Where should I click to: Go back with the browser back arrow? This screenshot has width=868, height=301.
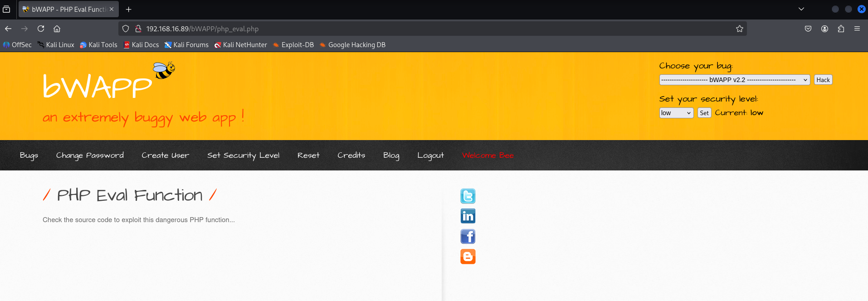tap(8, 29)
